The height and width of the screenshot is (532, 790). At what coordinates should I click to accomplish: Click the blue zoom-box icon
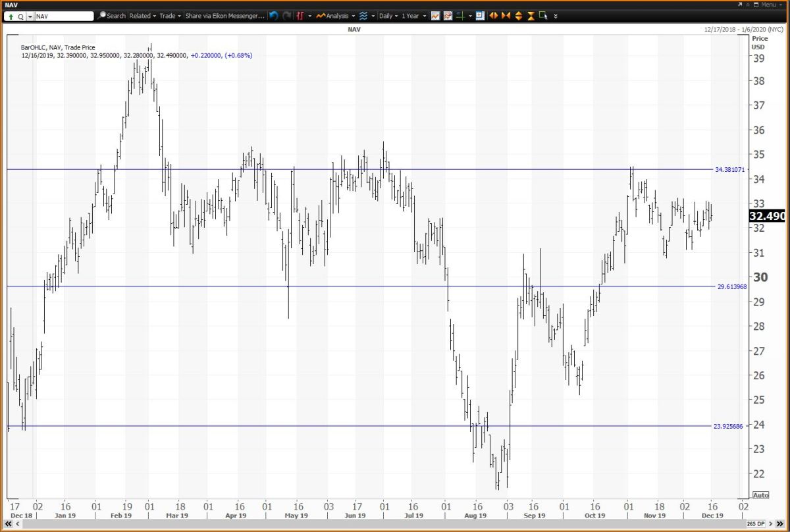480,16
